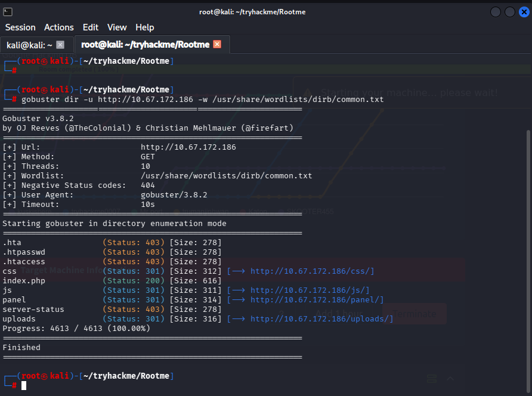The height and width of the screenshot is (396, 532).
Task: Close the terminal window with the blue X
Action: pyautogui.click(x=524, y=12)
